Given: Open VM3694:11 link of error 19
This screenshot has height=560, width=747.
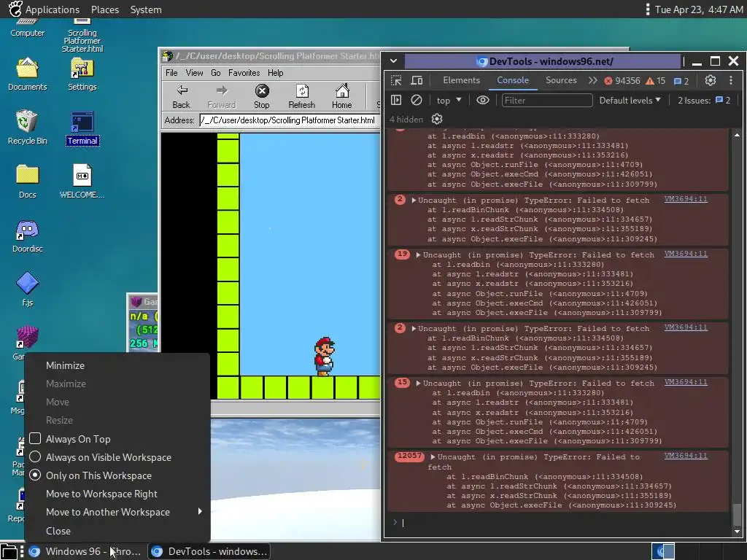Looking at the screenshot, I should tap(686, 254).
